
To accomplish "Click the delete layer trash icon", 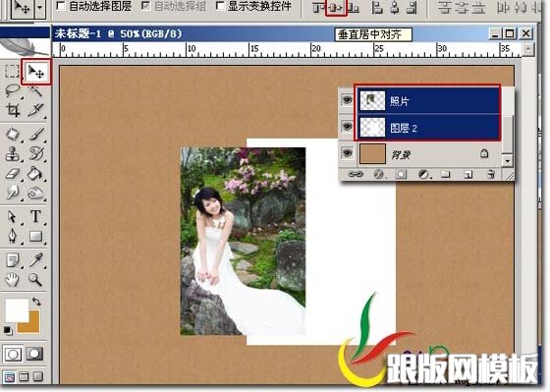I will coord(491,174).
